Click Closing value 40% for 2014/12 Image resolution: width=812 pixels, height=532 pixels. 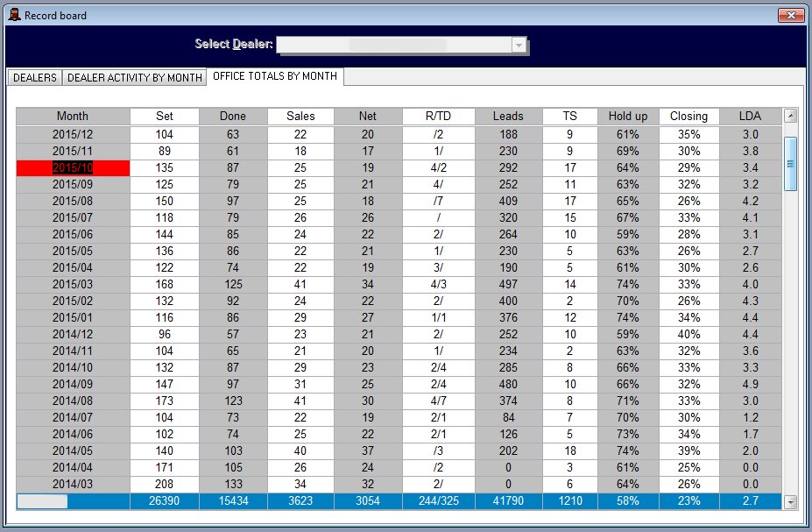(688, 334)
